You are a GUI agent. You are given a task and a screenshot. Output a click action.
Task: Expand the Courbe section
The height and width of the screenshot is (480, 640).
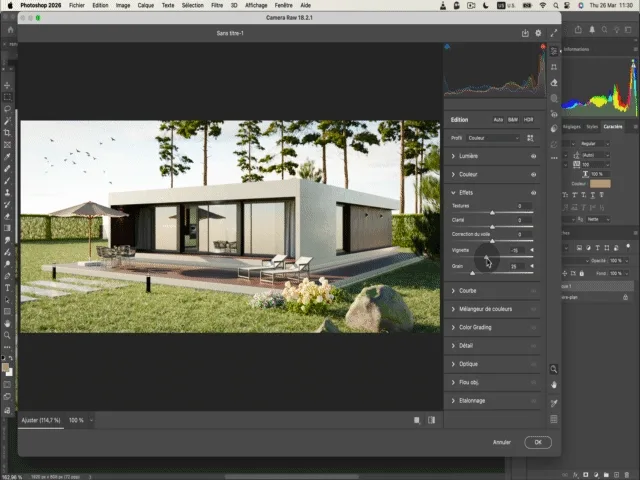coord(468,291)
